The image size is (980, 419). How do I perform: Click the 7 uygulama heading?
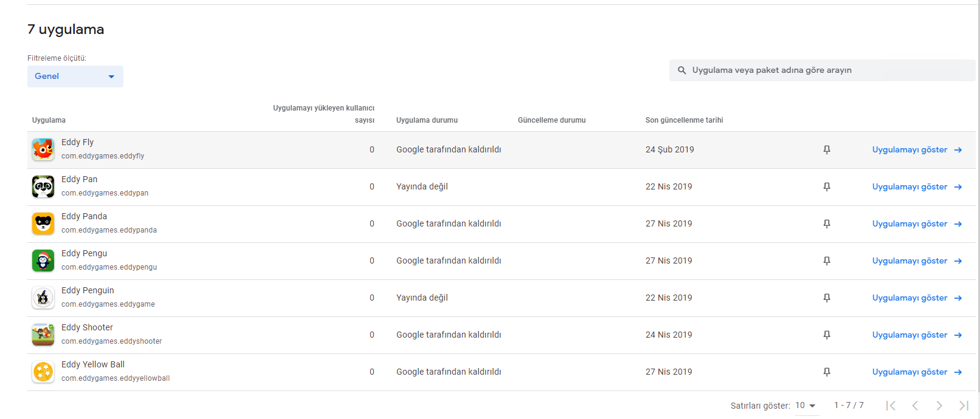pyautogui.click(x=66, y=29)
